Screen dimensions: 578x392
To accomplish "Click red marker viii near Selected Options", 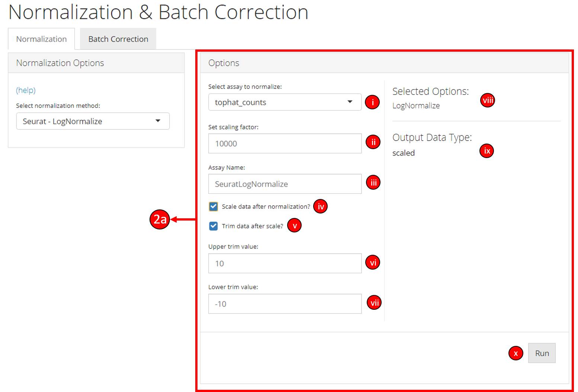I will [487, 100].
